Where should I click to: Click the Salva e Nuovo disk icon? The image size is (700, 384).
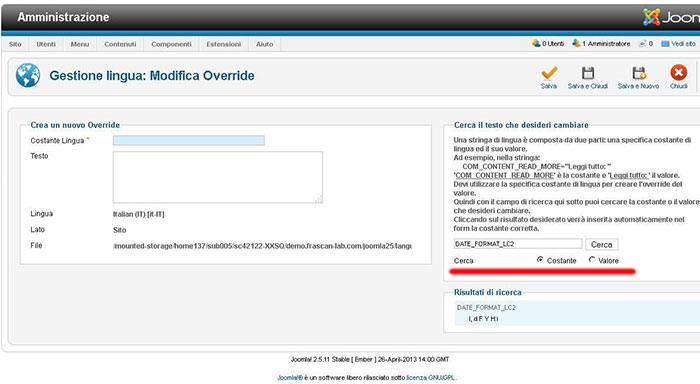(x=639, y=73)
